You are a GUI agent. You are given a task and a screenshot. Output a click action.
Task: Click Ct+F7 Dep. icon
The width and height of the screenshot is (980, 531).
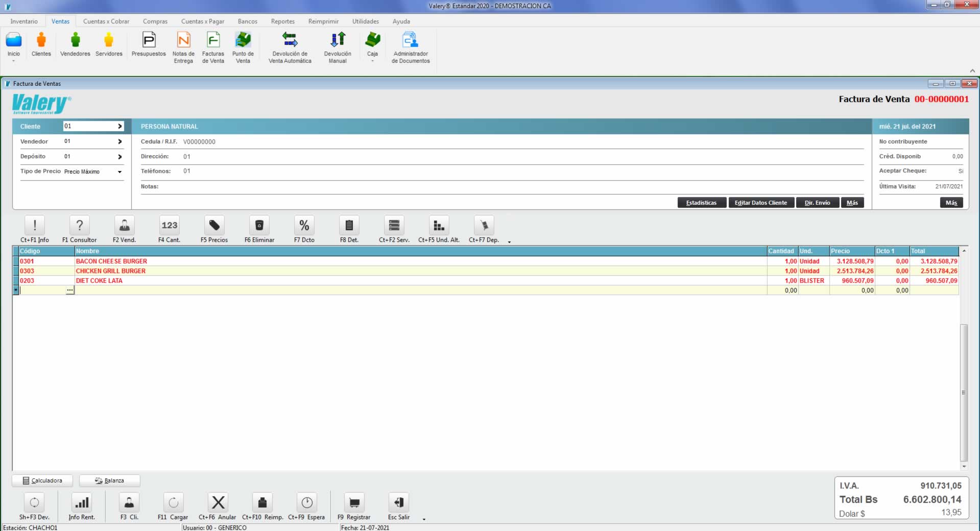click(x=484, y=225)
